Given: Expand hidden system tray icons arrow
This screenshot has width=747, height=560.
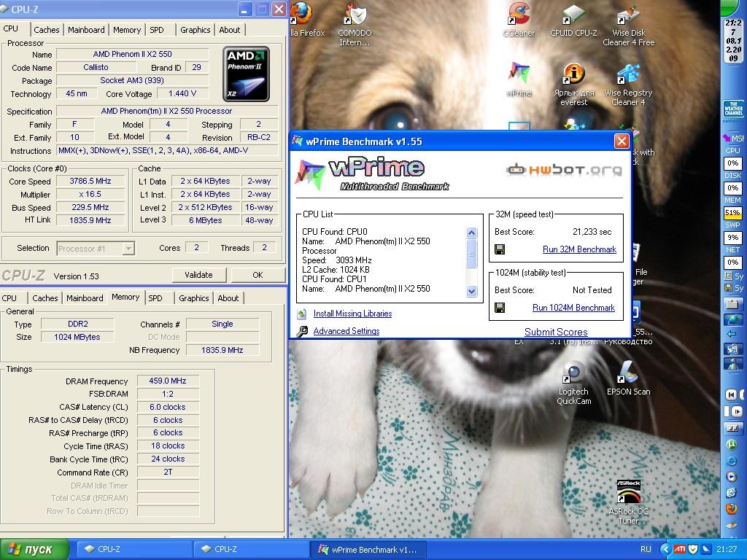Looking at the screenshot, I should [666, 549].
